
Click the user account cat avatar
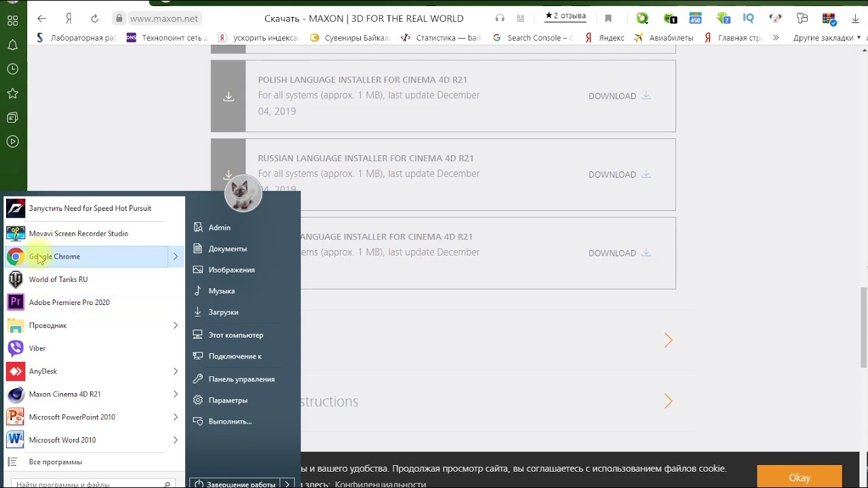[243, 194]
